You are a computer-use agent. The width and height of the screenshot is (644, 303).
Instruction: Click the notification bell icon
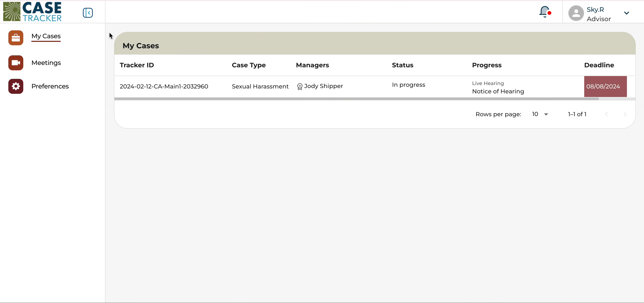click(x=545, y=13)
